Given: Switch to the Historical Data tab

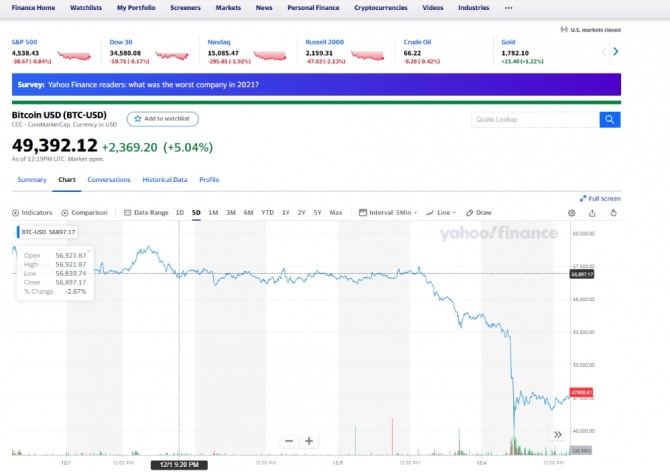Looking at the screenshot, I should point(165,180).
